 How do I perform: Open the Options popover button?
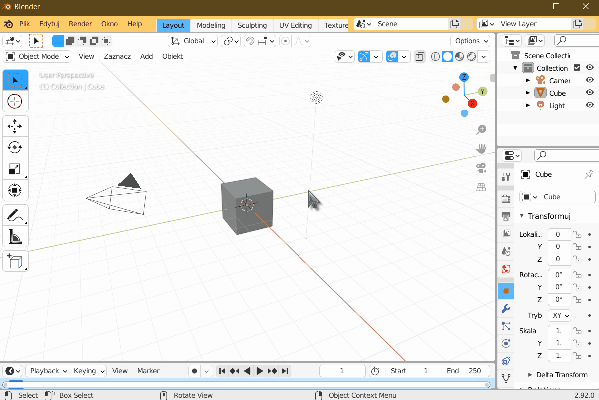point(471,40)
